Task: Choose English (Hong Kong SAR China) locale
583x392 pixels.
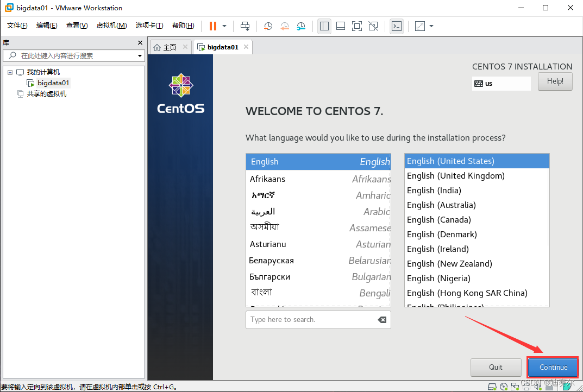Action: [477, 293]
